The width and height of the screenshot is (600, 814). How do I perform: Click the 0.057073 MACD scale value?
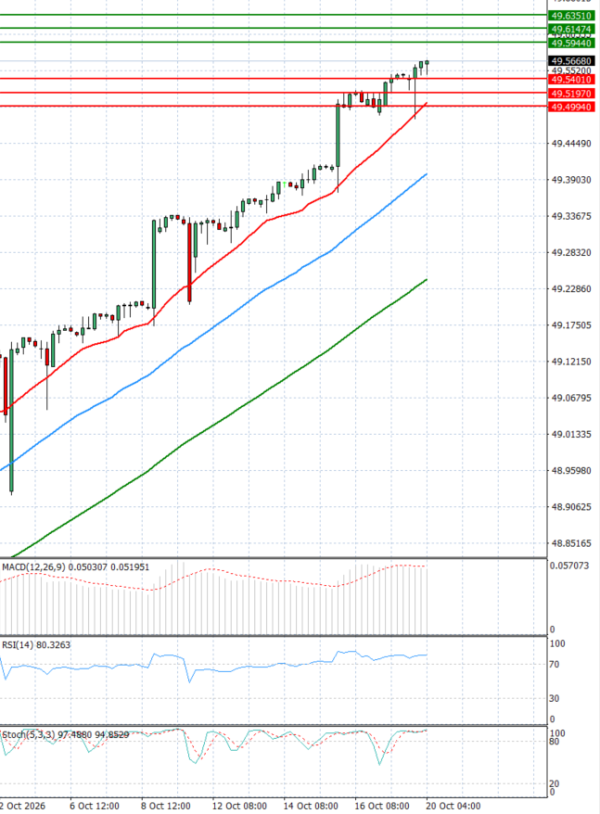pos(569,566)
